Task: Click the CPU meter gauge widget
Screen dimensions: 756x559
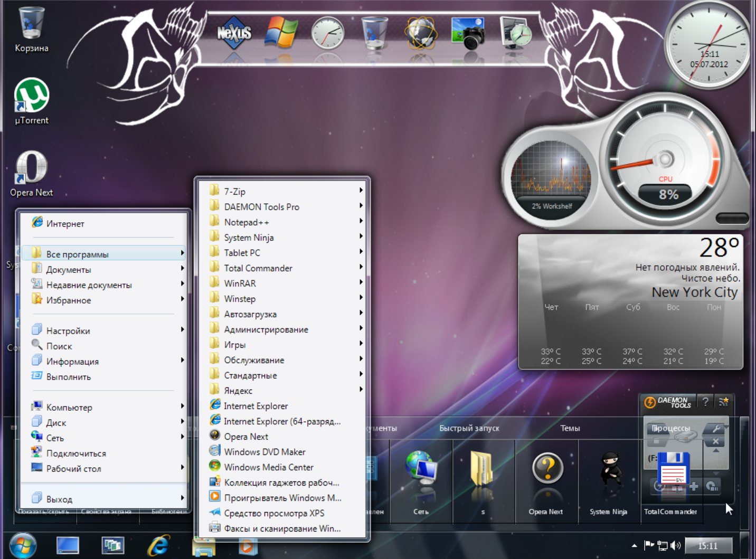Action: coord(665,160)
